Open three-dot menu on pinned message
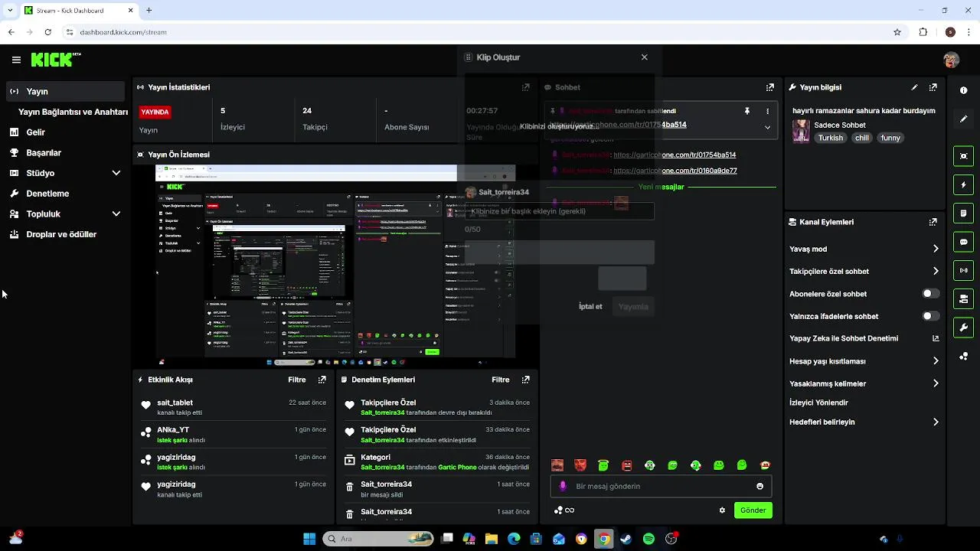The image size is (980, 551). 767,111
